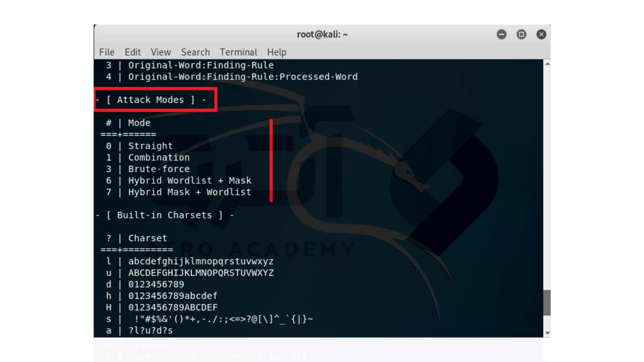Select digits charset d row

click(156, 285)
